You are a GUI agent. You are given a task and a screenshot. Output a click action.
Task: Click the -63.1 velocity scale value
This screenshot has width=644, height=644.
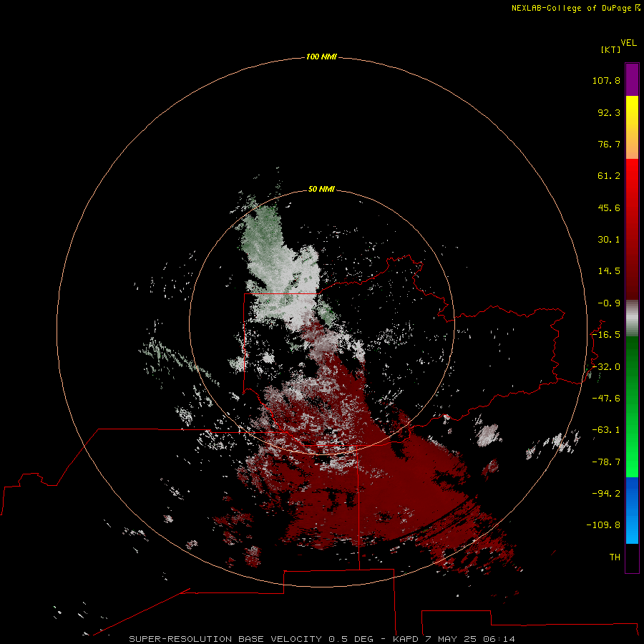pos(606,430)
